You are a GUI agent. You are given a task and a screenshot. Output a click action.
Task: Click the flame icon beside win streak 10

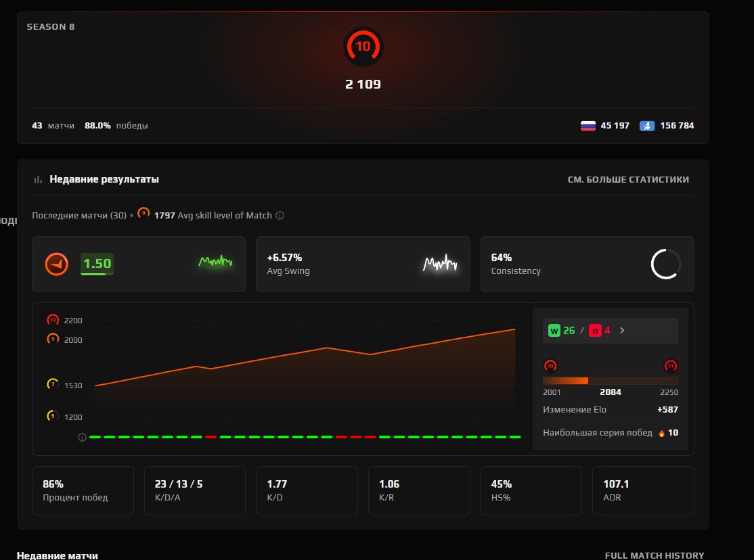[662, 433]
